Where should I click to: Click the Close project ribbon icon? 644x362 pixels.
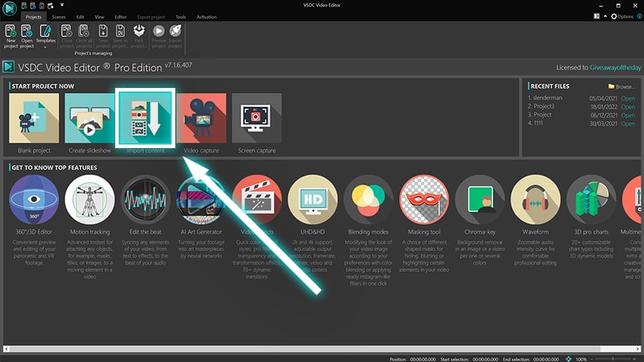point(67,31)
